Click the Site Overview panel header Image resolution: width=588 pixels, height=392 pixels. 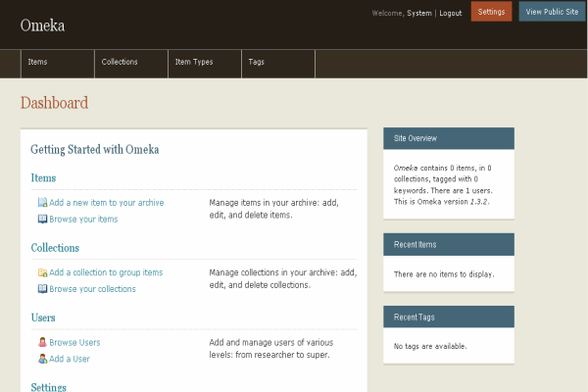[x=448, y=138]
